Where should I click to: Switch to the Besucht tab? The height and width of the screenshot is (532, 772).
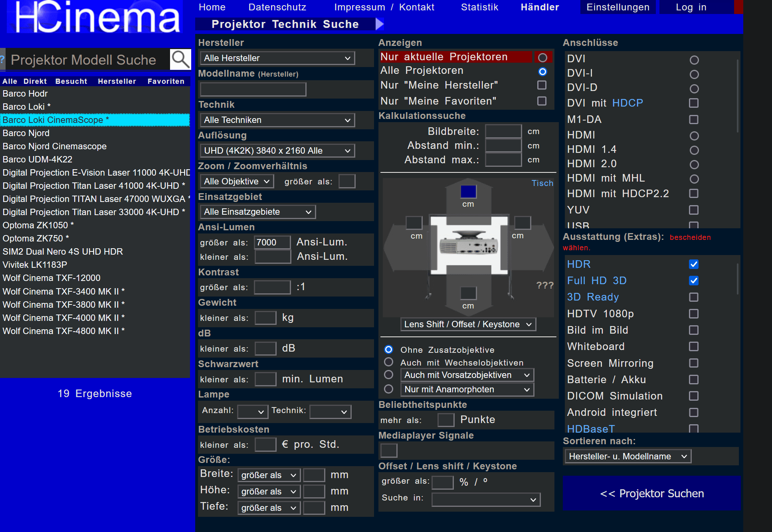tap(71, 81)
